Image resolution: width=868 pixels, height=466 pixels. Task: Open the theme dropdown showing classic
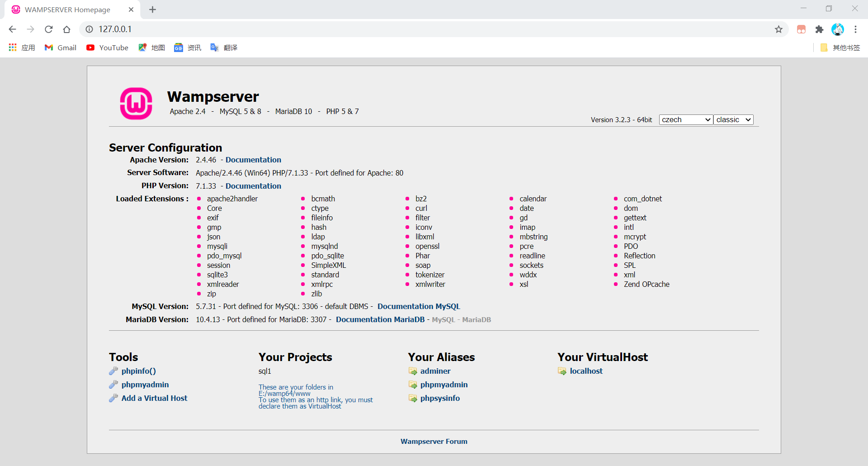[733, 119]
